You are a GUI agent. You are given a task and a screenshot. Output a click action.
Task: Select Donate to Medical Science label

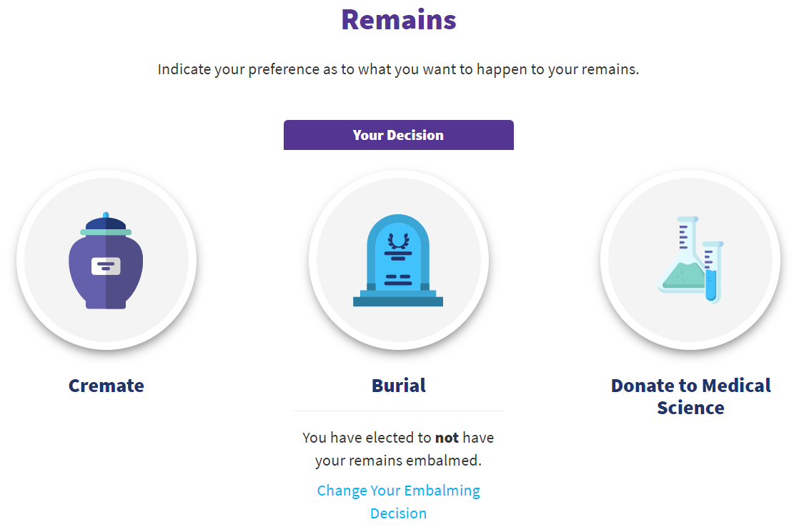pyautogui.click(x=690, y=396)
